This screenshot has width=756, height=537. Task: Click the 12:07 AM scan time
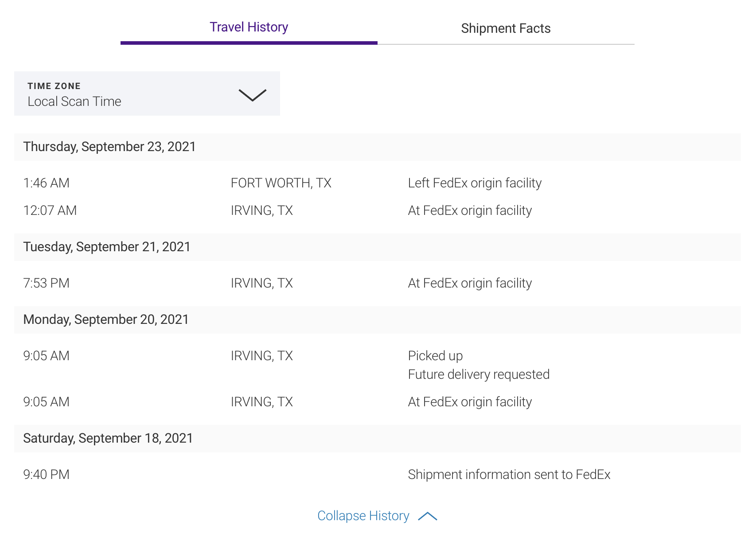click(50, 210)
